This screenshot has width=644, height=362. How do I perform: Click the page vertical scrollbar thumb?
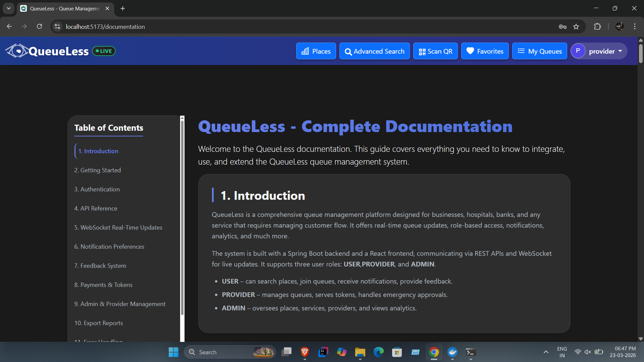click(641, 53)
